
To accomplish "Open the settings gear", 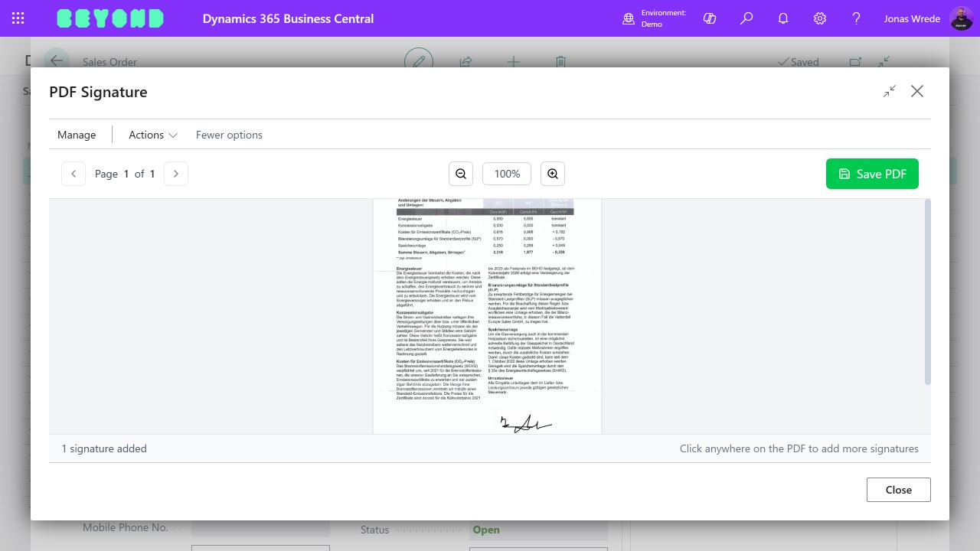I will [x=820, y=18].
